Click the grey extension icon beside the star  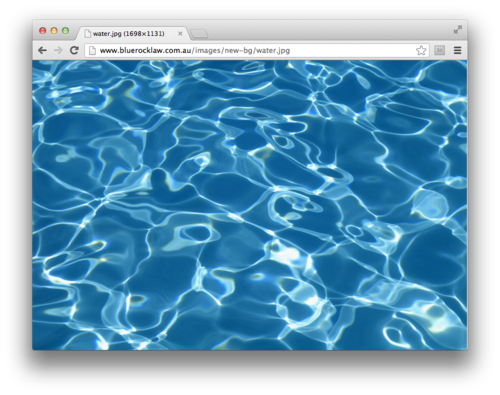click(440, 50)
